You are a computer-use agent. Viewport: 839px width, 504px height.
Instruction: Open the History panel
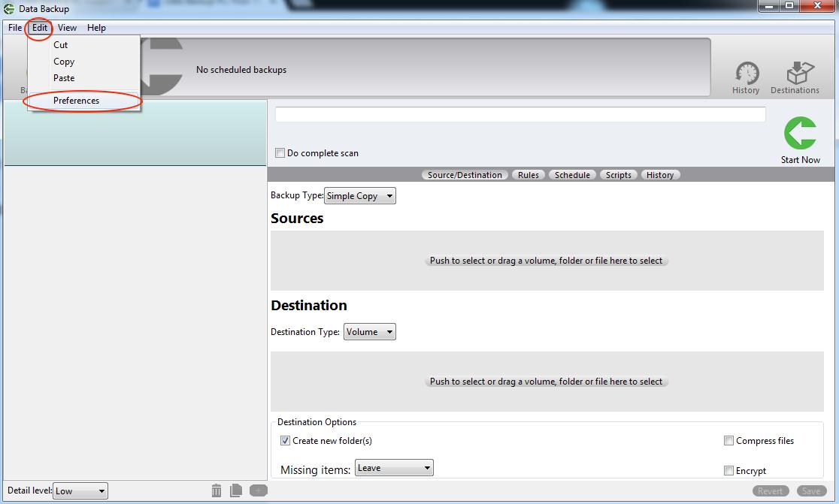pos(746,76)
